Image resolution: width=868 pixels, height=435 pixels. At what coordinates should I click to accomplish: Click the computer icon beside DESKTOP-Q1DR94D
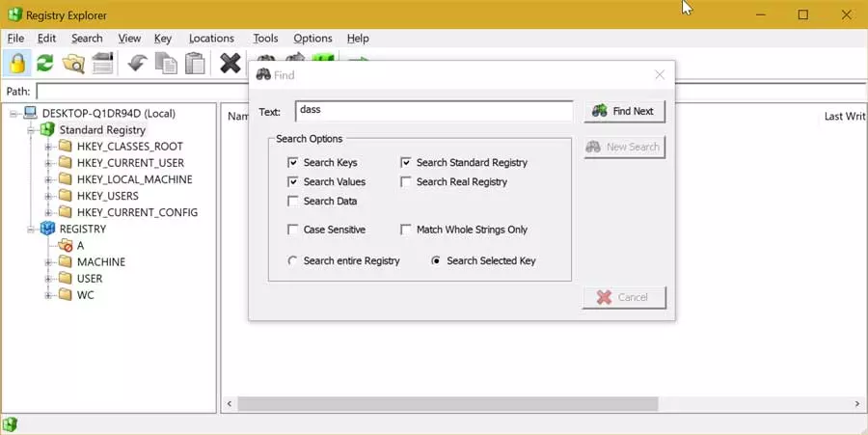coord(31,114)
